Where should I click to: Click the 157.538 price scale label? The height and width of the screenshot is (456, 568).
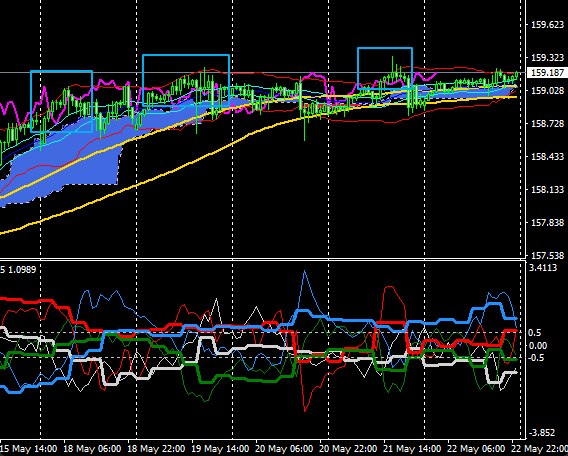(x=547, y=255)
